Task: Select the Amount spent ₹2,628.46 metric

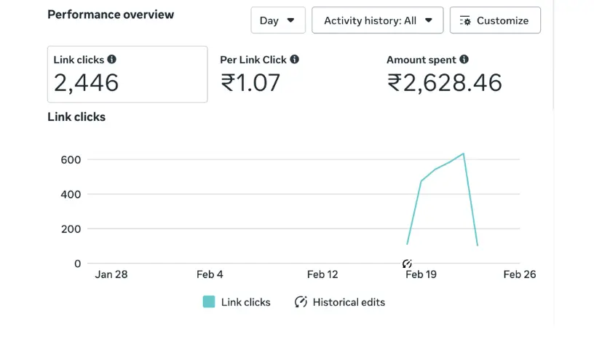Action: (x=444, y=82)
